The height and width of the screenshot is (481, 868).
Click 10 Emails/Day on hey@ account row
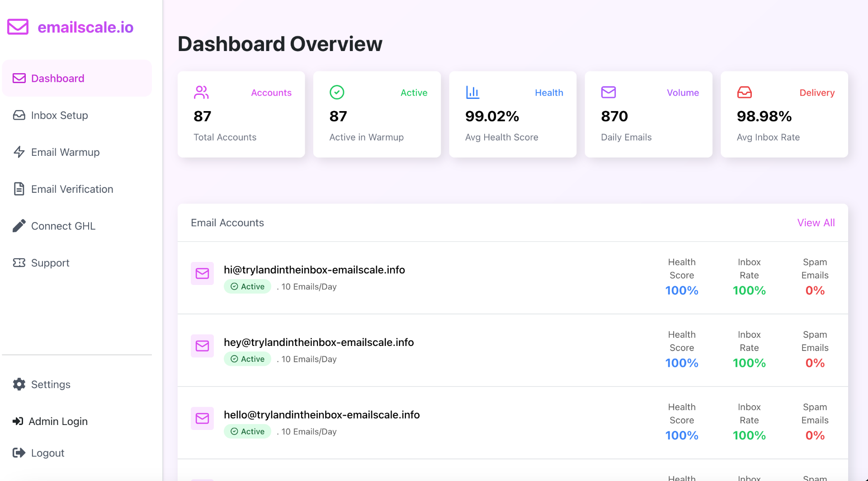point(309,359)
